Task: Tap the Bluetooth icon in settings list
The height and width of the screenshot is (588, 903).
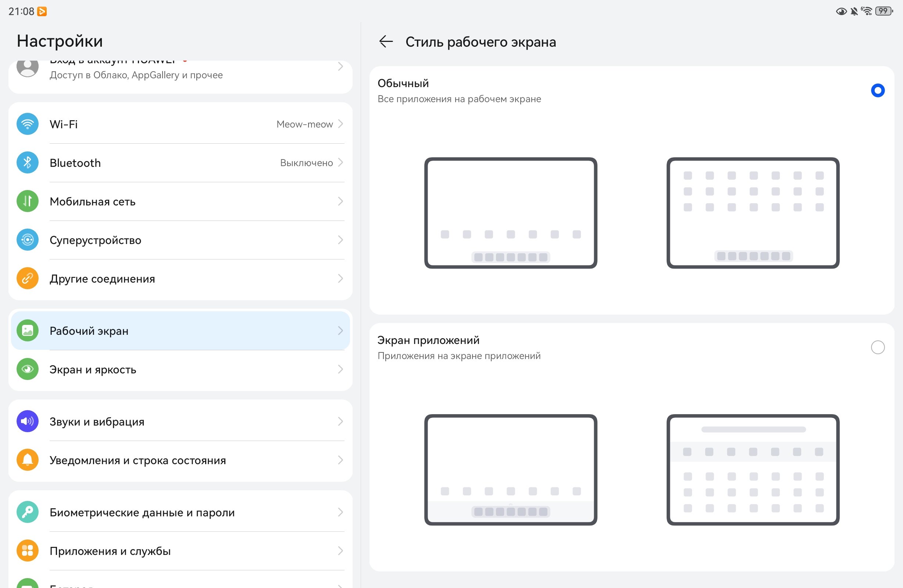Action: click(x=27, y=163)
